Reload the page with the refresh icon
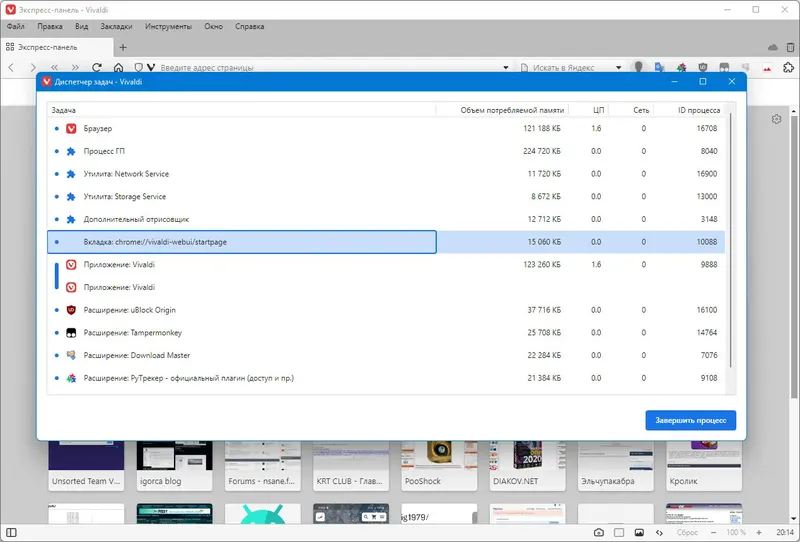This screenshot has width=800, height=542. pos(97,67)
